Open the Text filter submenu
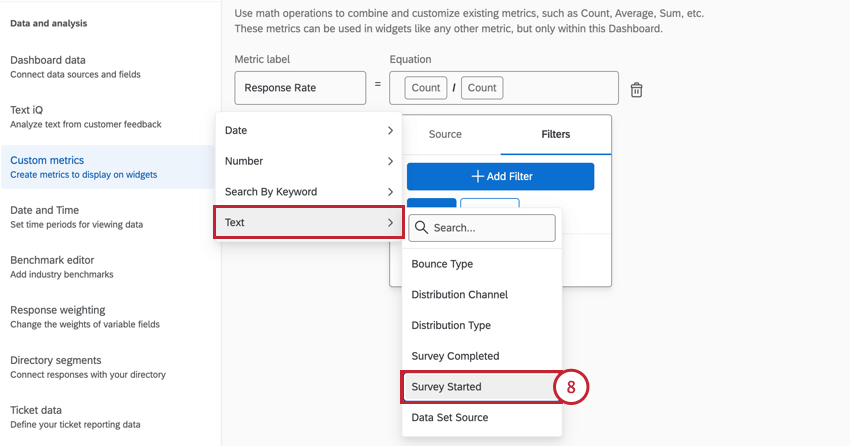 (308, 222)
